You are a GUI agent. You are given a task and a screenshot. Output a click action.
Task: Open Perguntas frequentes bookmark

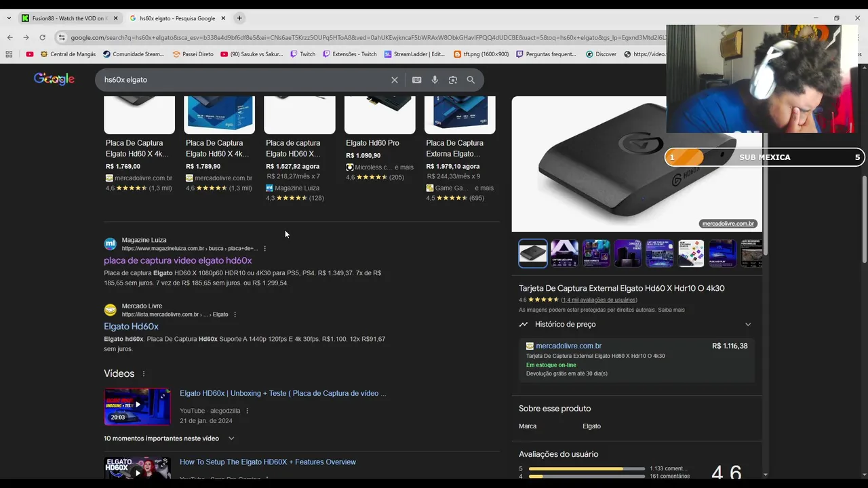(546, 54)
